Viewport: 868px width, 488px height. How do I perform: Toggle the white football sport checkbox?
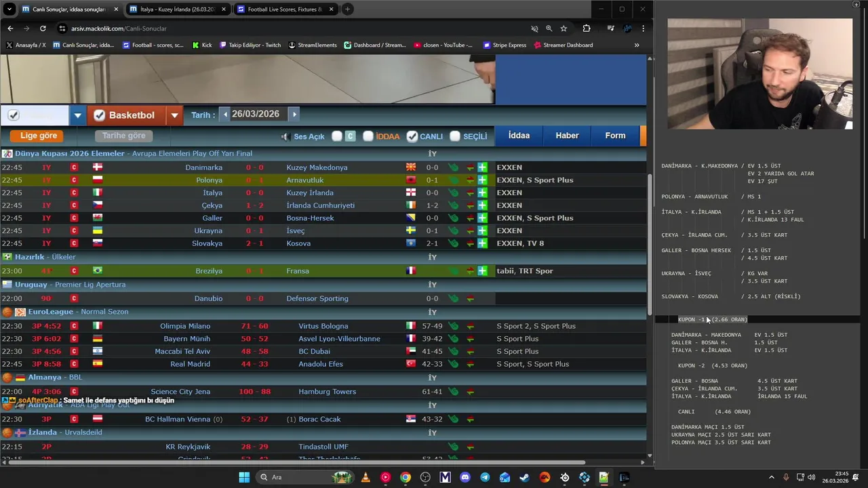(x=14, y=115)
